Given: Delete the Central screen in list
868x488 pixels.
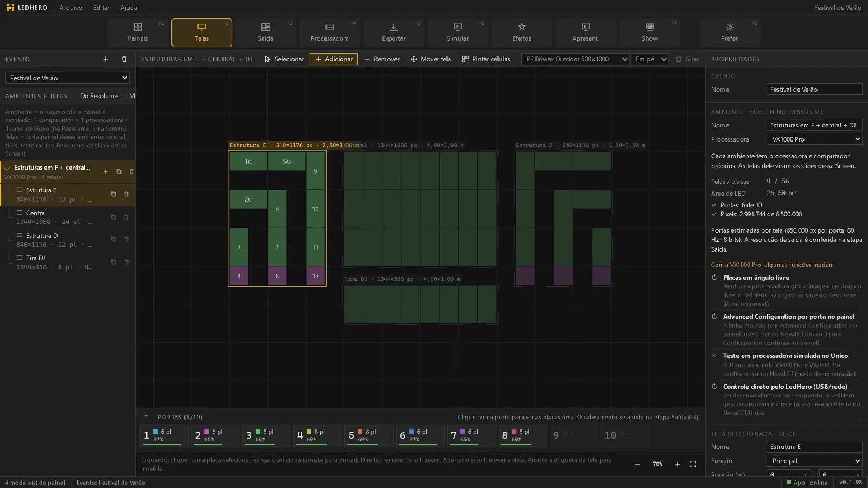Looking at the screenshot, I should [126, 217].
